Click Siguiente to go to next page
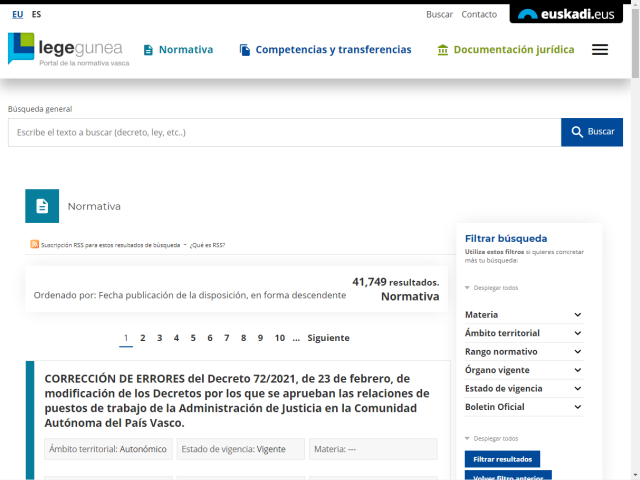The width and height of the screenshot is (640, 480). pyautogui.click(x=328, y=338)
